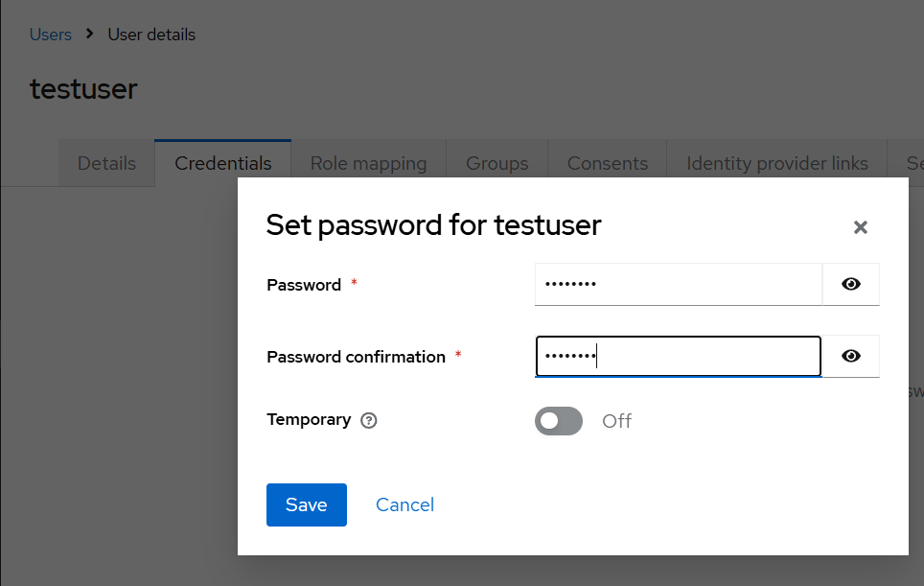This screenshot has width=924, height=586.
Task: Open the partially visible Sessions tab
Action: (911, 163)
